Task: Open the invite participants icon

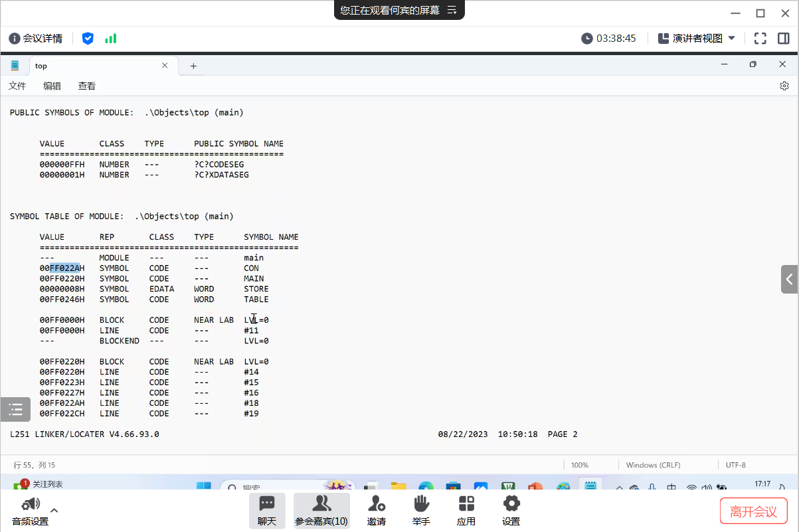Action: [x=377, y=510]
